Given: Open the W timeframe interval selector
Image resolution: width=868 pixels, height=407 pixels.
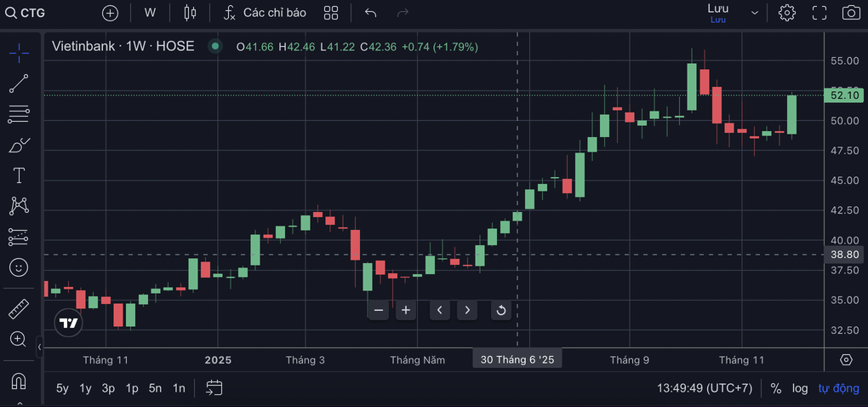Looking at the screenshot, I should coord(150,13).
